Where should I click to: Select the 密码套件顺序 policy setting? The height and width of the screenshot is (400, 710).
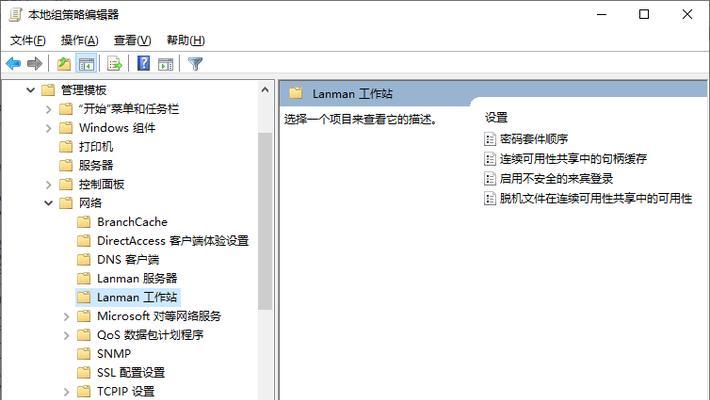point(534,139)
